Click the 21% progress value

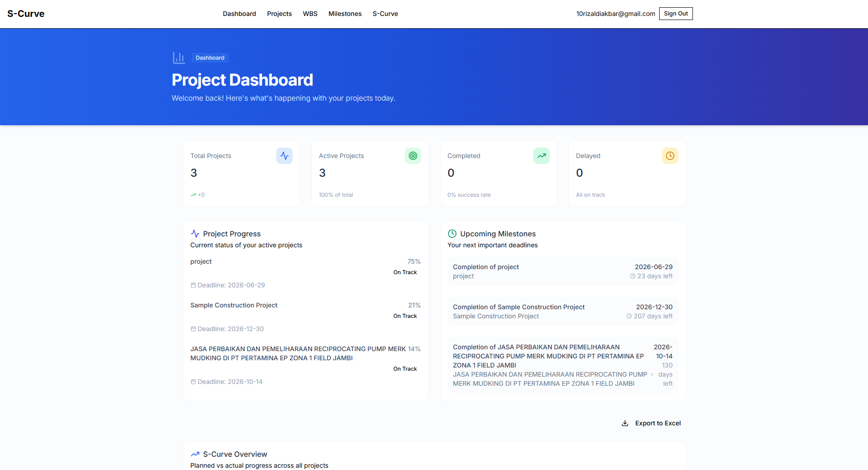pos(414,305)
